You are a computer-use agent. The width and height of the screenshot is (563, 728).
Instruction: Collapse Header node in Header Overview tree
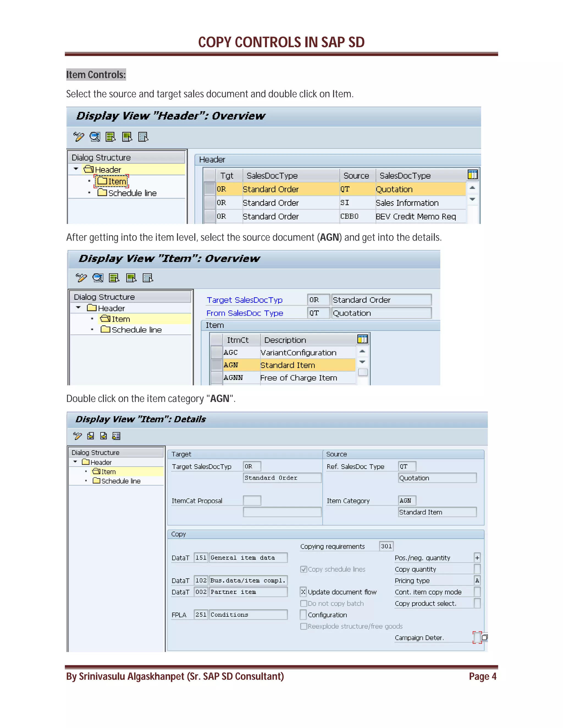click(x=76, y=169)
